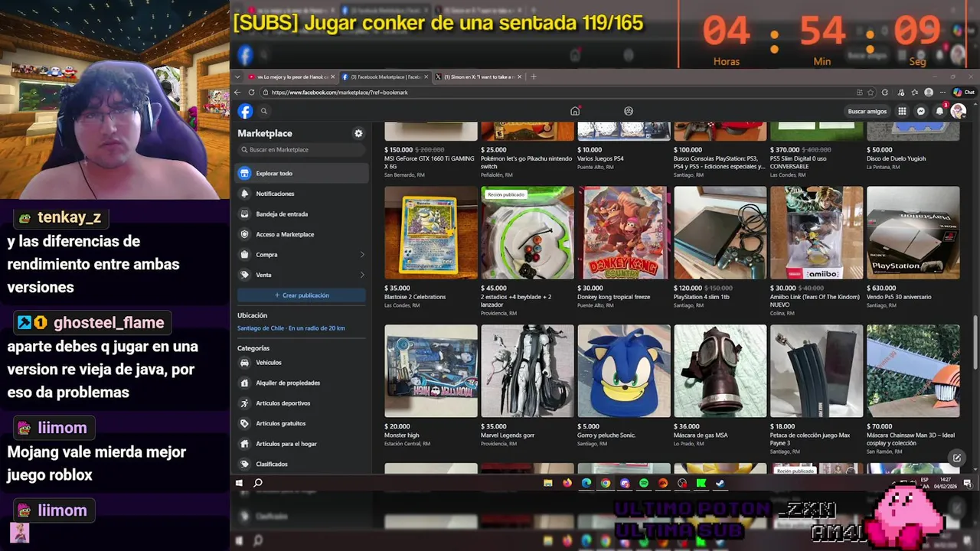Select the Vehículos category car icon
The image size is (980, 551).
pyautogui.click(x=244, y=363)
